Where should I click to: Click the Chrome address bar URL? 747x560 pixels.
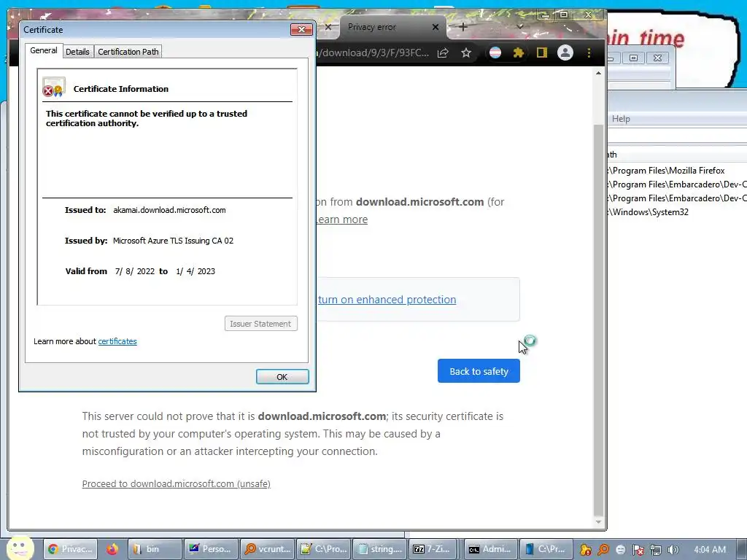(374, 52)
